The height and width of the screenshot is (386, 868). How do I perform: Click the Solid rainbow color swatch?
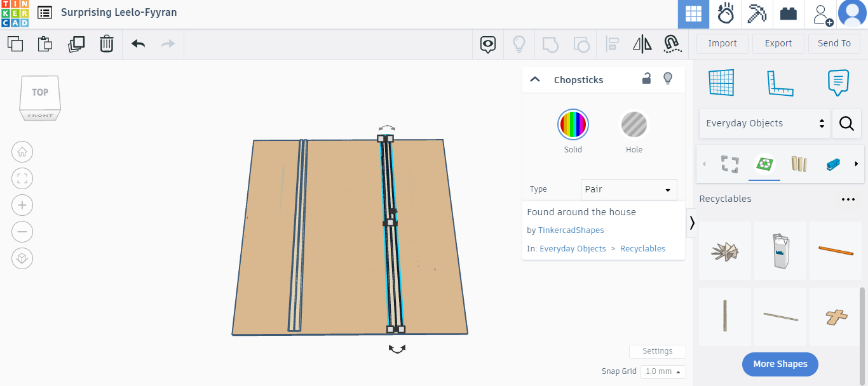click(573, 124)
